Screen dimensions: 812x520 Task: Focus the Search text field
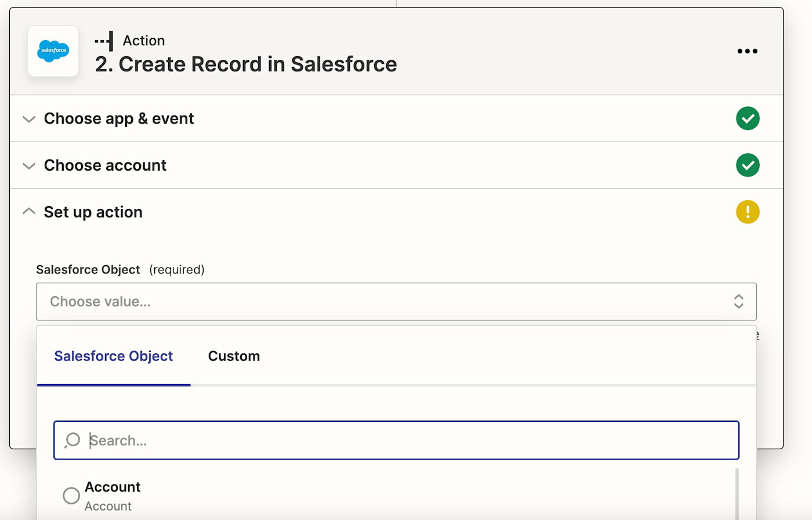point(406,440)
